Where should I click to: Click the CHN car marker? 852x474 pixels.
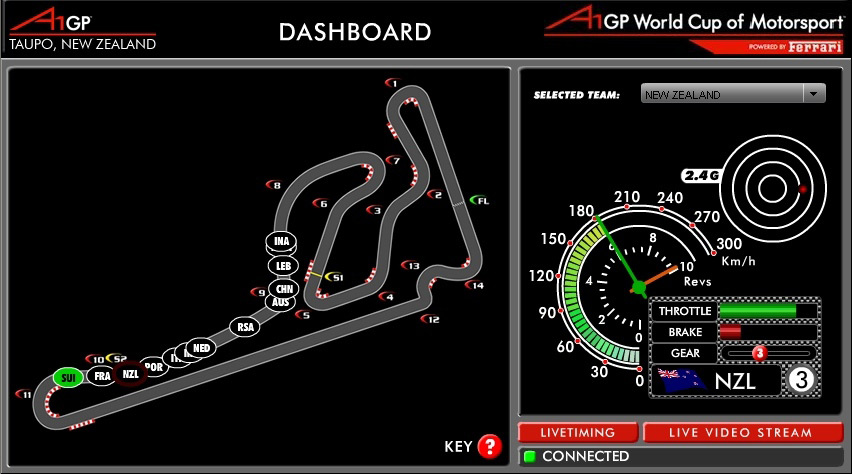click(x=283, y=288)
